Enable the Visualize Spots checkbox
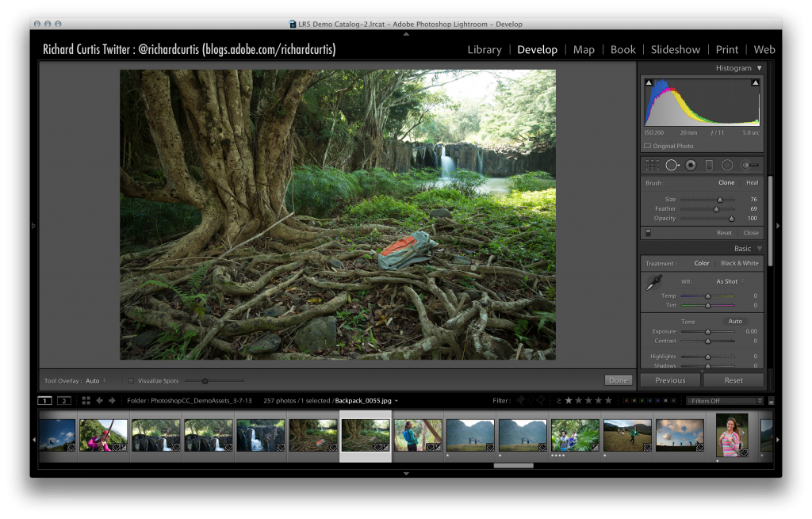812x519 pixels. pos(131,381)
